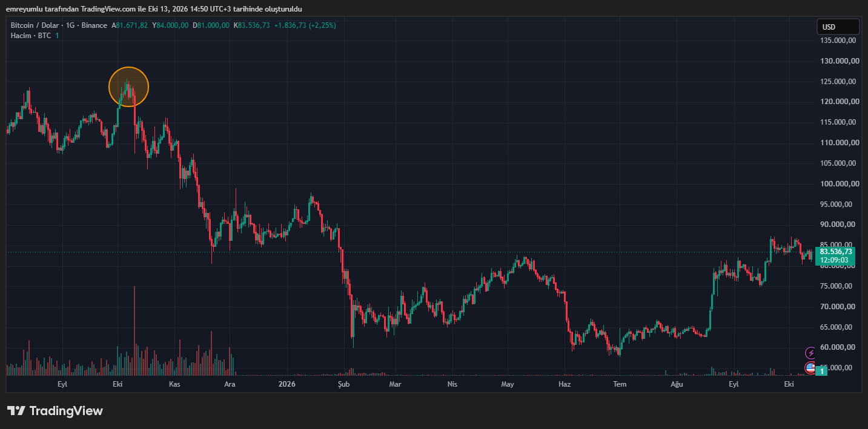This screenshot has height=429, width=868.
Task: Click the Tem month label on time axis
Action: (620, 384)
